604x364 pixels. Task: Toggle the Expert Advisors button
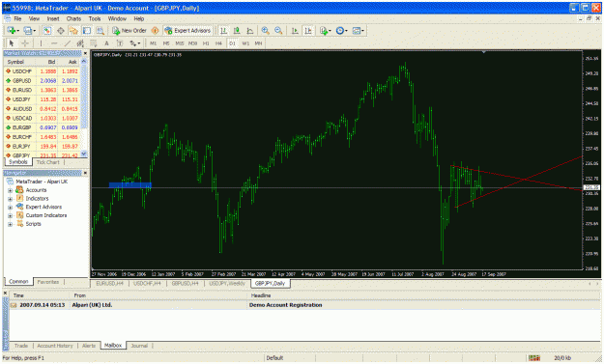click(x=187, y=30)
